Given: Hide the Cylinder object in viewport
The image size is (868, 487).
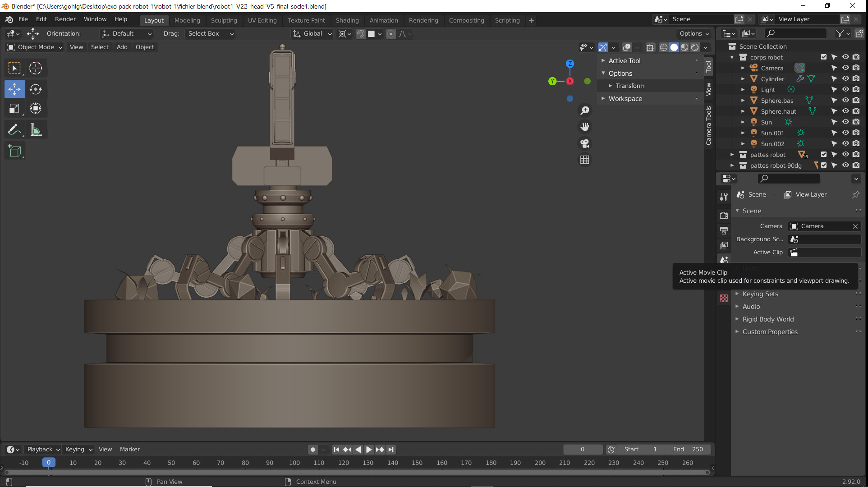Looking at the screenshot, I should pyautogui.click(x=845, y=79).
